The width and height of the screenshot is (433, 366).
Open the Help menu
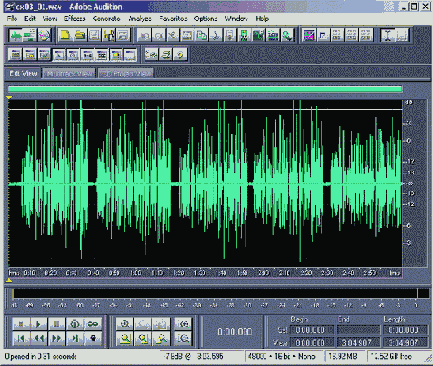(262, 19)
